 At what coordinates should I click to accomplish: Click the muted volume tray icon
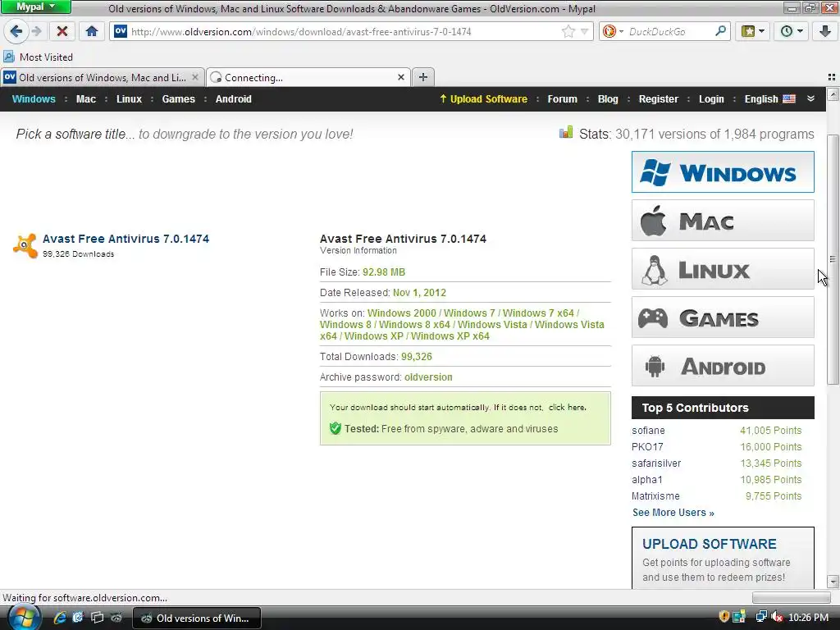click(777, 617)
